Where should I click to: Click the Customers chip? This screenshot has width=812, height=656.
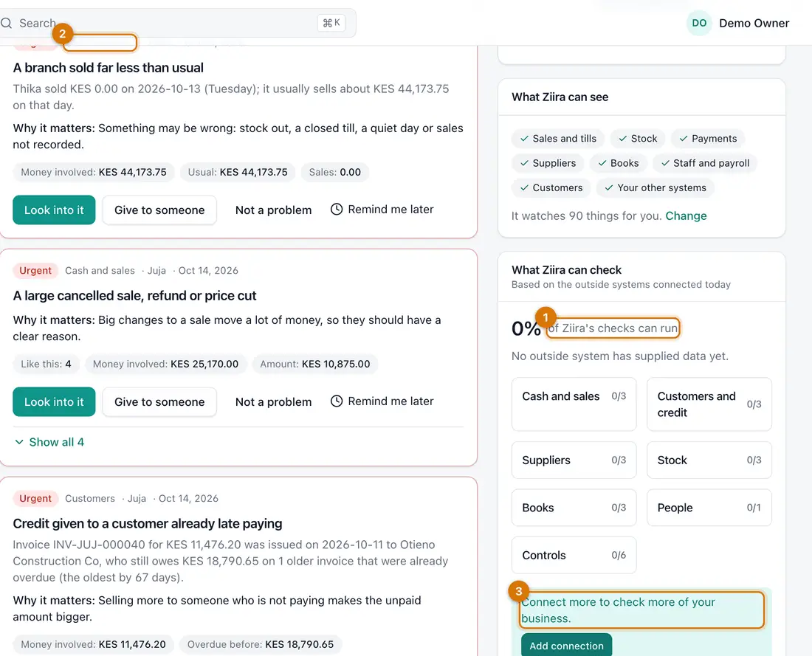coord(551,187)
